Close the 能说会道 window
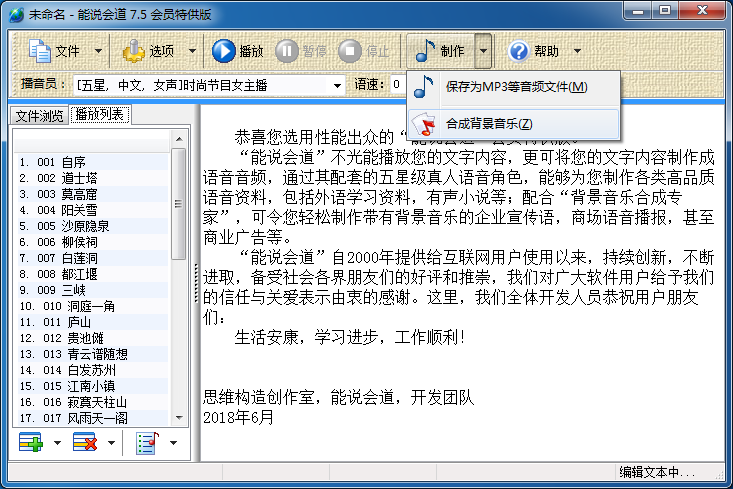The height and width of the screenshot is (489, 733). 702,11
